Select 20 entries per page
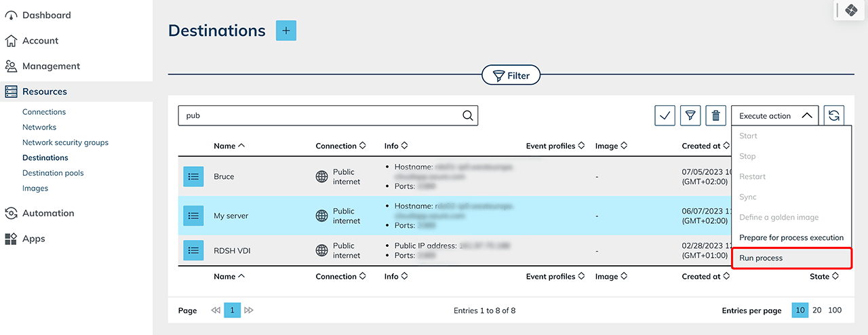 point(817,310)
